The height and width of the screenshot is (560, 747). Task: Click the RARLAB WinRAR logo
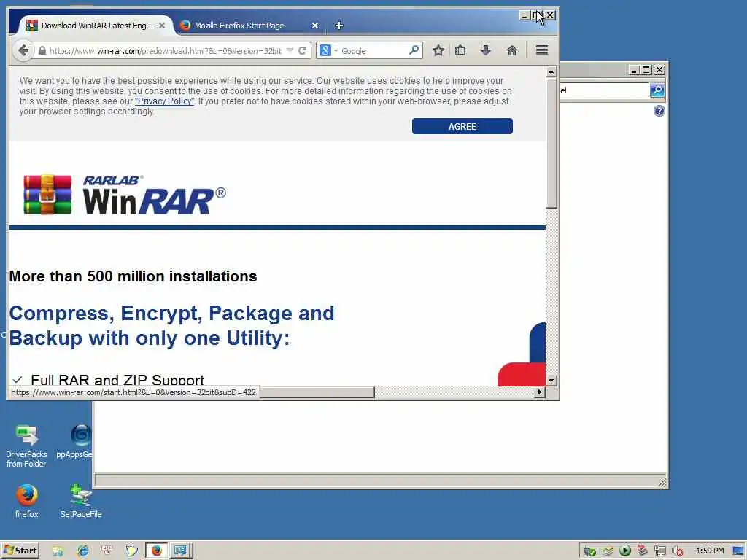point(124,195)
